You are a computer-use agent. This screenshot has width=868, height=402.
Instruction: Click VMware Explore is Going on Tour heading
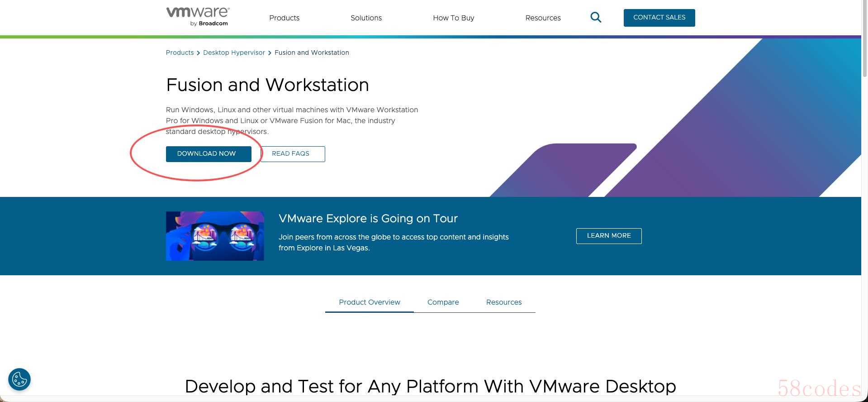point(368,219)
